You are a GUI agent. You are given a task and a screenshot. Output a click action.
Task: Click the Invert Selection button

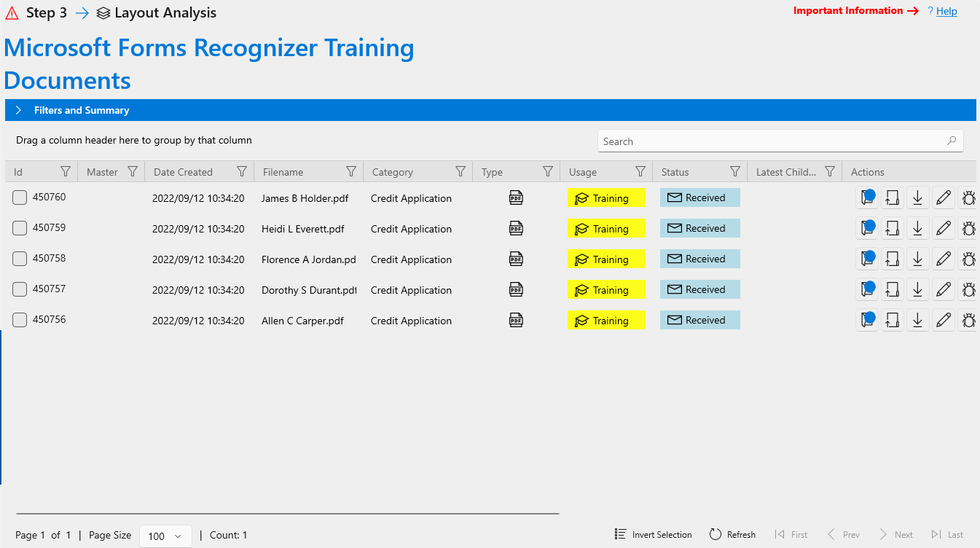tap(654, 535)
